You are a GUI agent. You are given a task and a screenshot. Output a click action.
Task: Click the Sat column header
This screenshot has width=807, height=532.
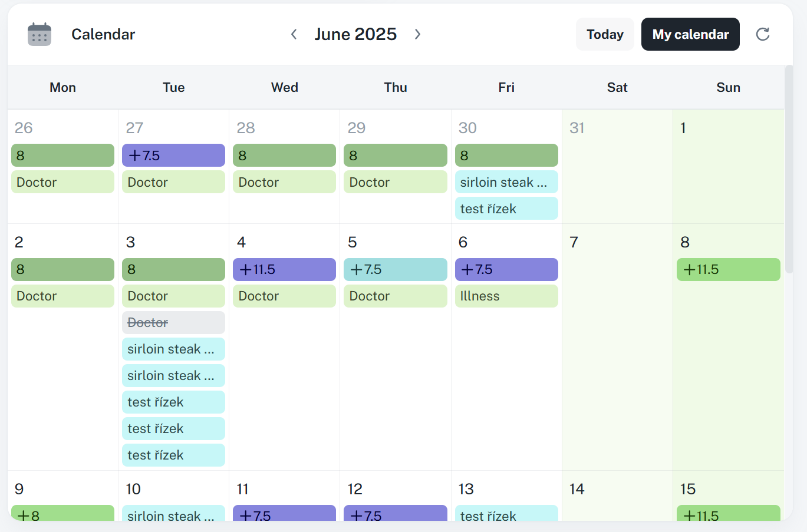tap(617, 87)
